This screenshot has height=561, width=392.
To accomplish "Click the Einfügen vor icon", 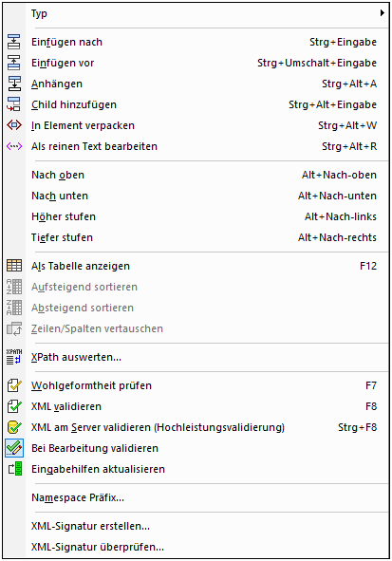I will click(x=14, y=63).
